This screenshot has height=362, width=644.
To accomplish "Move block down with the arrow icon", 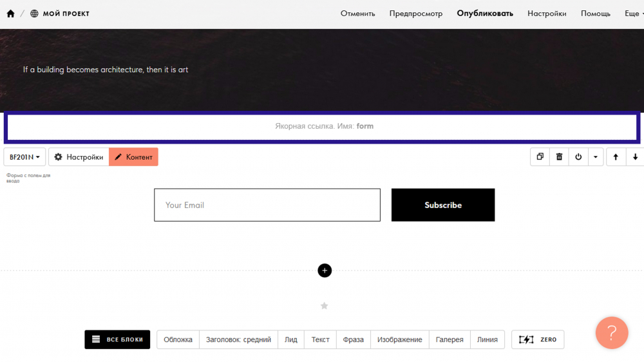I will (635, 157).
